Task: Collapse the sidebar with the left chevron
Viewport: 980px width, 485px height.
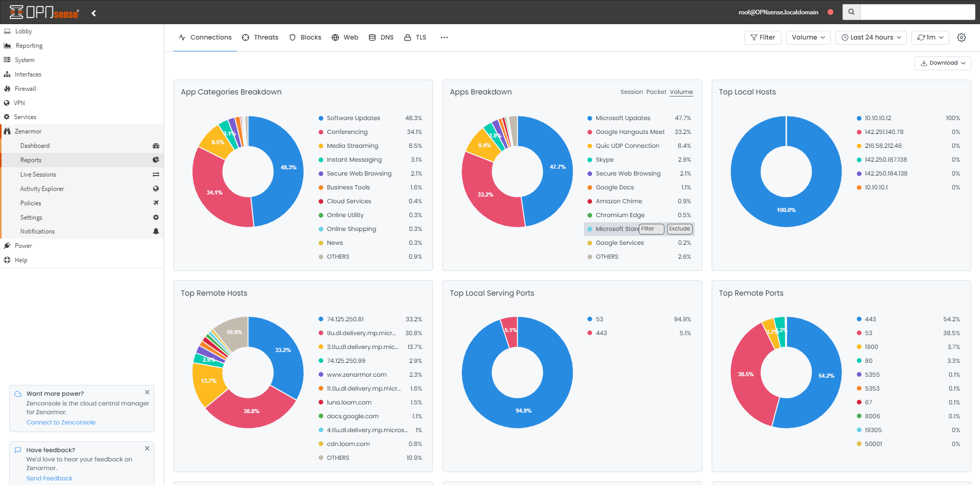Action: click(93, 13)
